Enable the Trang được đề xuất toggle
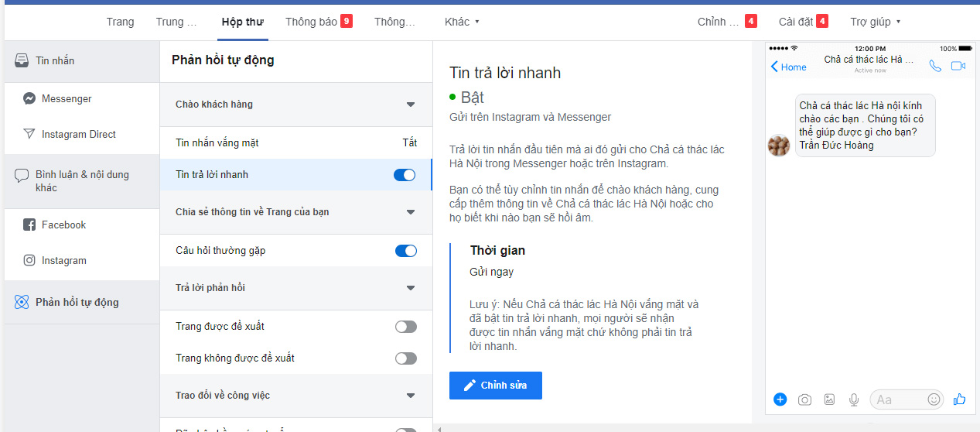Image resolution: width=980 pixels, height=432 pixels. pos(406,327)
